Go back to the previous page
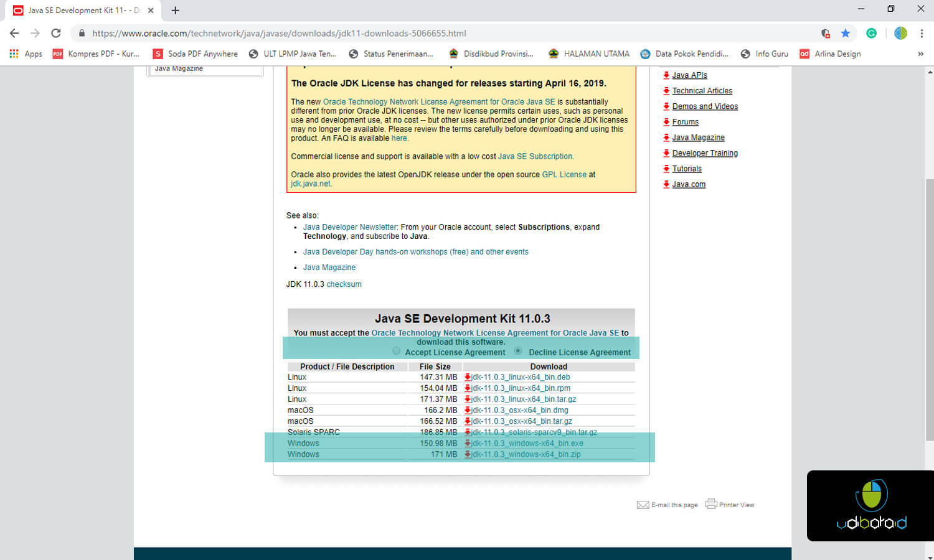The height and width of the screenshot is (560, 934). pyautogui.click(x=14, y=33)
